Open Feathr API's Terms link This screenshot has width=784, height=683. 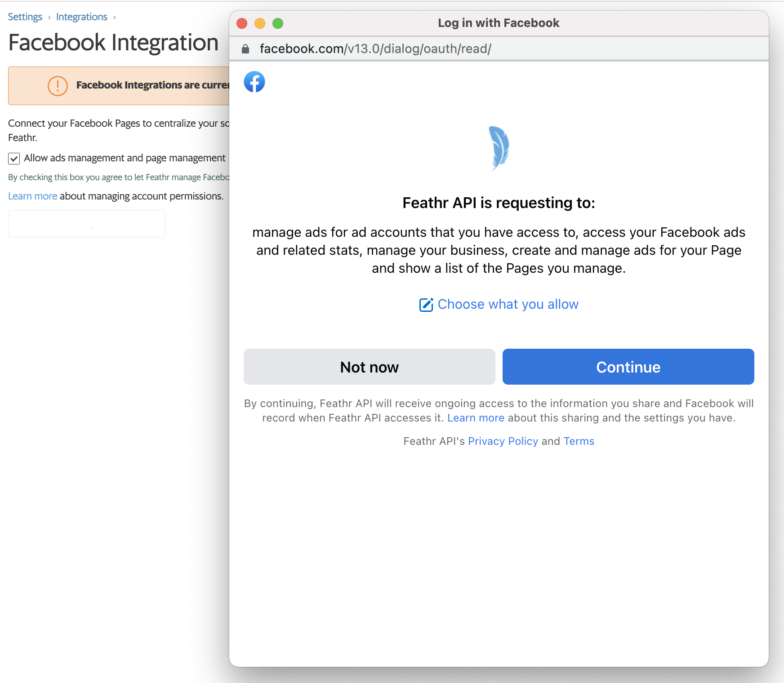pyautogui.click(x=579, y=441)
